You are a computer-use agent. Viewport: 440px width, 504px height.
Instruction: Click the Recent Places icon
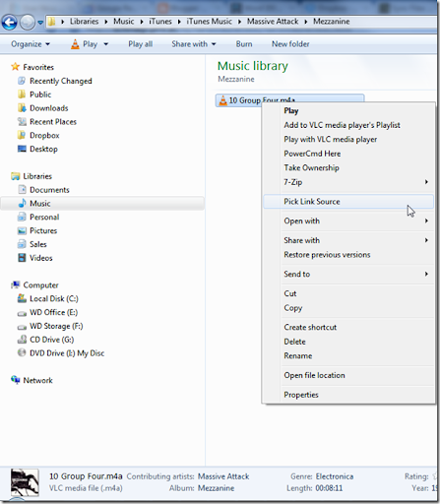coord(22,122)
